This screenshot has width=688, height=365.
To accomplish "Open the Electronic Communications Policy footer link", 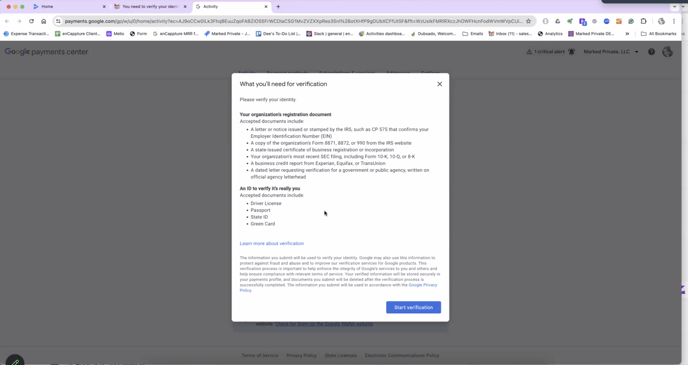I will coord(402,355).
